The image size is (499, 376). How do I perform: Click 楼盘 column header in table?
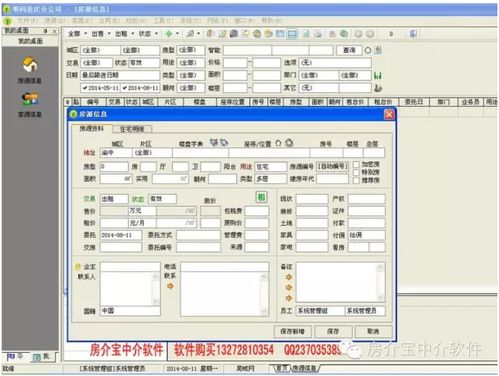click(199, 102)
